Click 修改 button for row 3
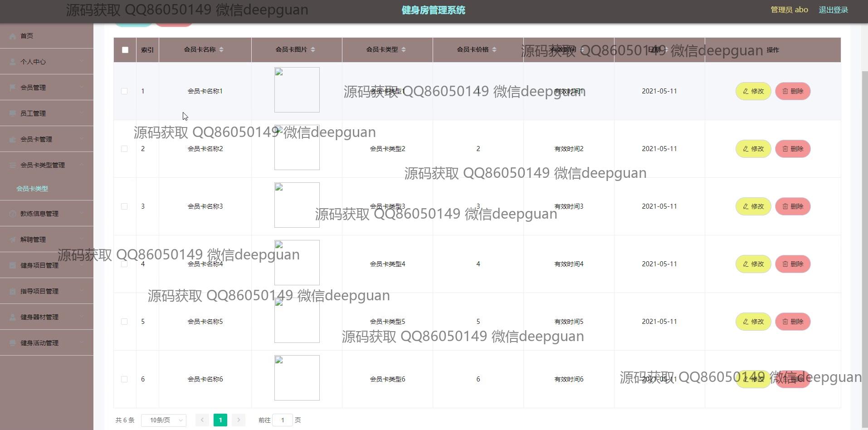This screenshot has width=868, height=430. (753, 206)
